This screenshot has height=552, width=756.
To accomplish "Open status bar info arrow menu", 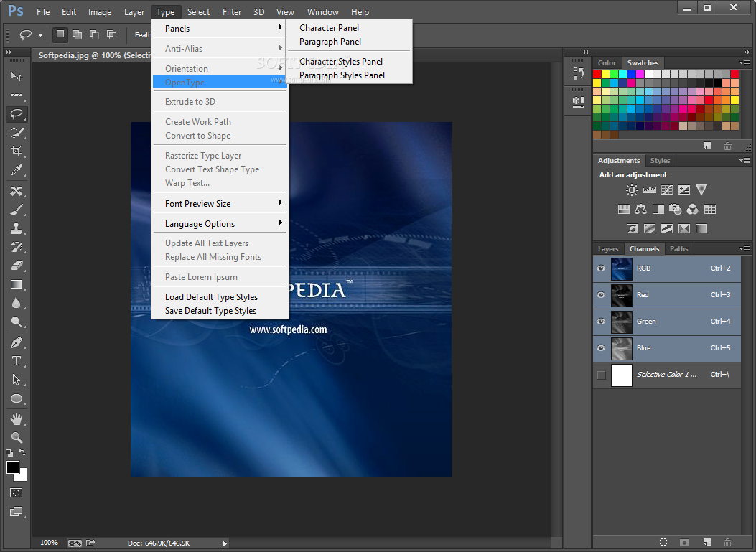I will (x=224, y=543).
